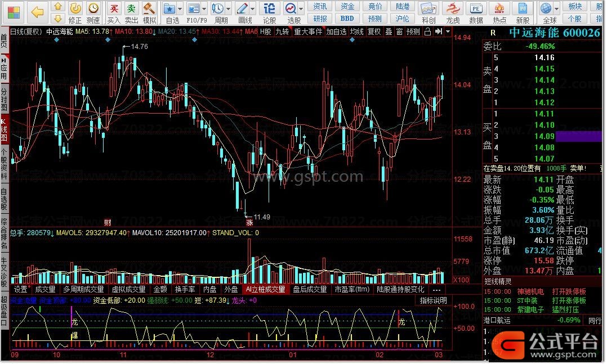The image size is (607, 364).
Task: Switch to the 多周期成交量 tab
Action: (x=83, y=289)
